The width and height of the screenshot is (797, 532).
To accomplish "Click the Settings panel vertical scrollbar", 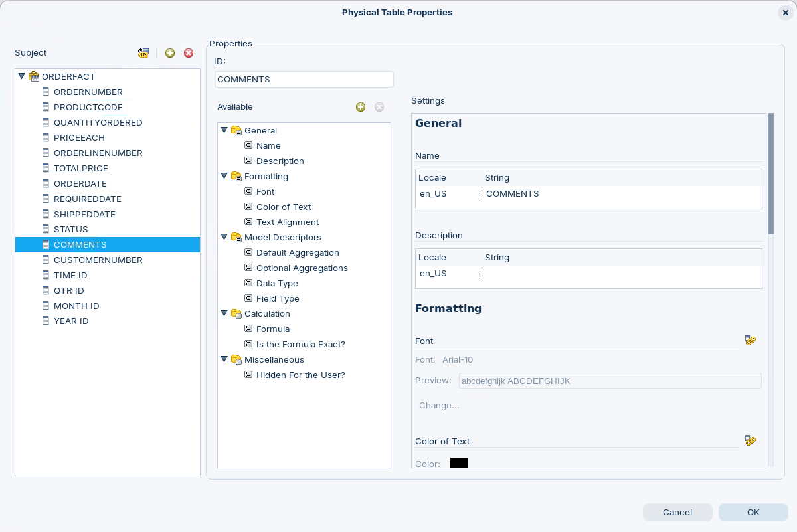I will pyautogui.click(x=771, y=174).
